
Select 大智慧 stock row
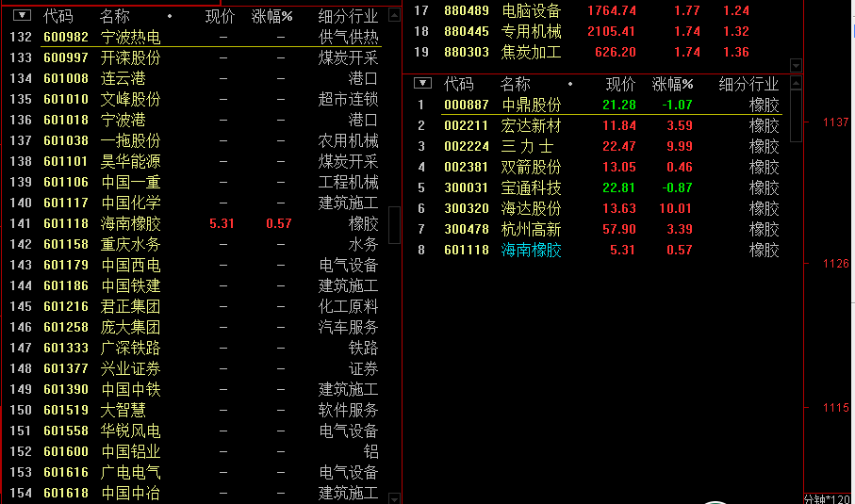point(195,410)
